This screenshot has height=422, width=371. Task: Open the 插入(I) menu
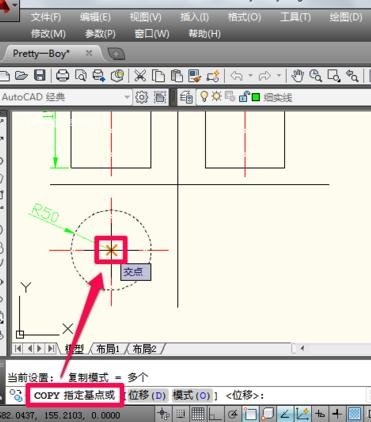pos(195,17)
